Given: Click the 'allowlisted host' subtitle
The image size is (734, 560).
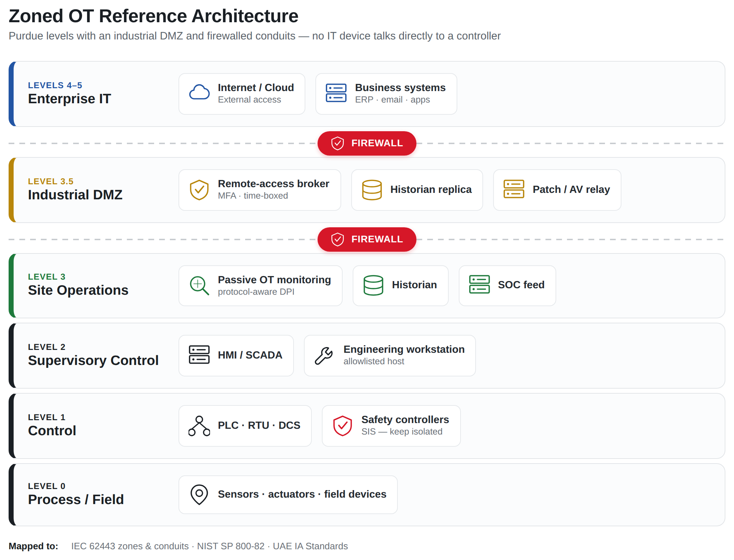Looking at the screenshot, I should [374, 361].
